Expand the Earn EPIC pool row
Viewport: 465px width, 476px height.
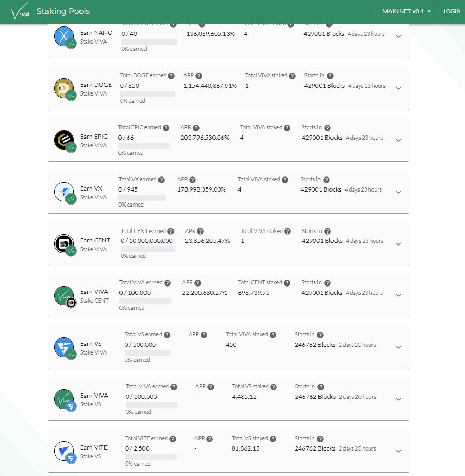(x=398, y=140)
